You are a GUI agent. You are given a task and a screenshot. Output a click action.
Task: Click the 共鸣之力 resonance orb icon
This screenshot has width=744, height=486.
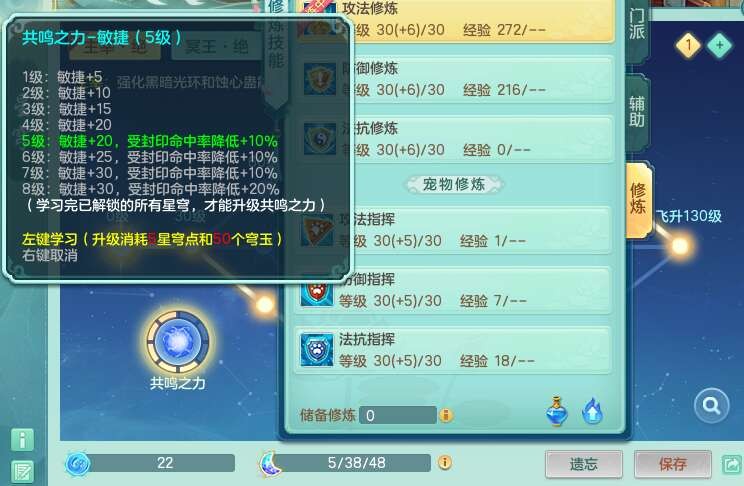click(x=178, y=341)
